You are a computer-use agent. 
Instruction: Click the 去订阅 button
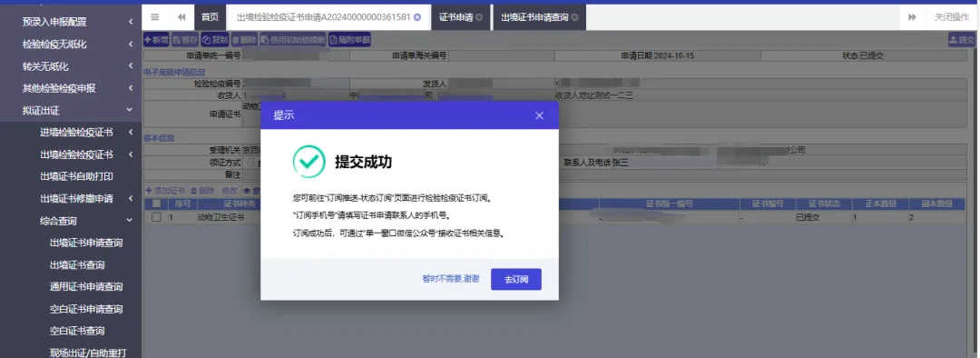coord(515,279)
